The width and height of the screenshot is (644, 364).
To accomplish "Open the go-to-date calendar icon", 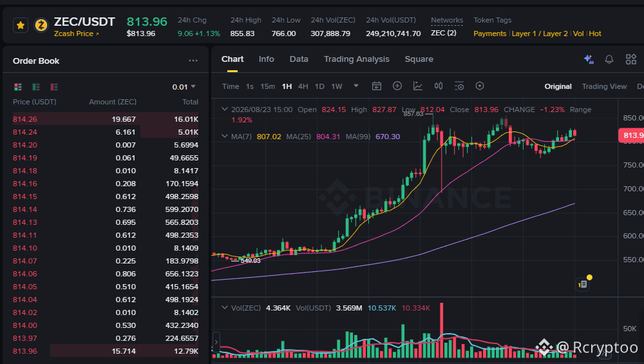I will [377, 86].
